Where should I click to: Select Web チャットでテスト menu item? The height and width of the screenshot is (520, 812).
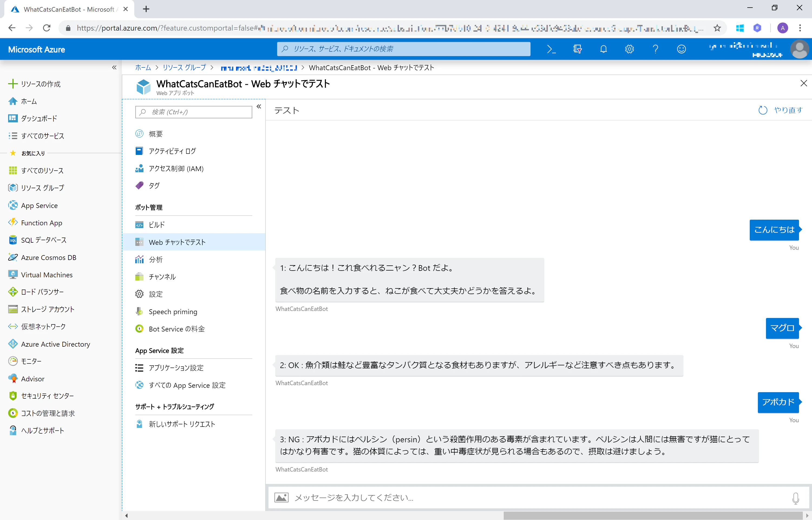[x=194, y=242]
